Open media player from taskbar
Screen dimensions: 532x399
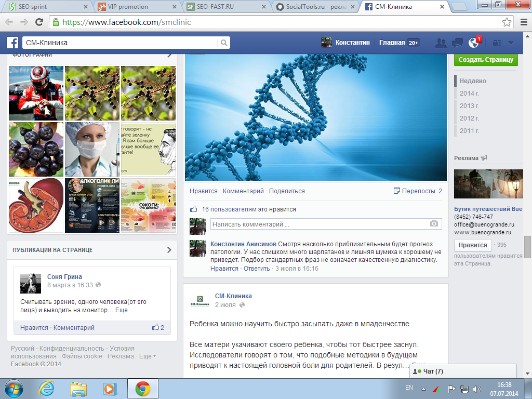[x=110, y=389]
